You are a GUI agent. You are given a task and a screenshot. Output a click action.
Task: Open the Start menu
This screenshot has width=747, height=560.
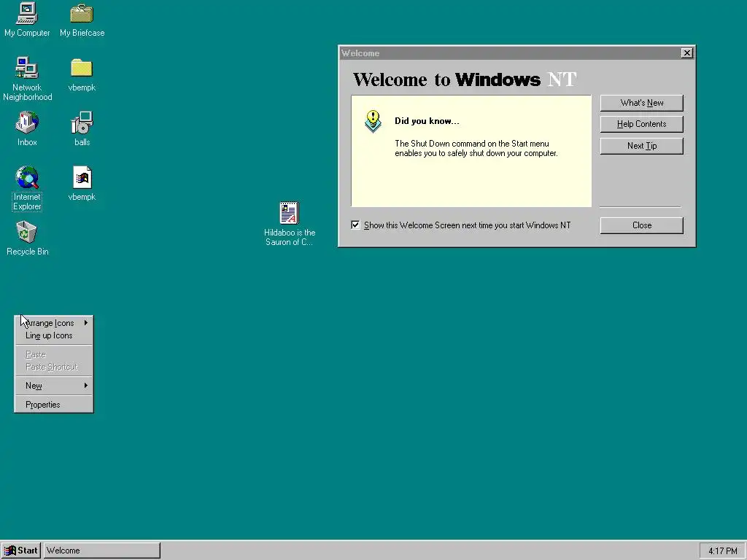pos(21,551)
